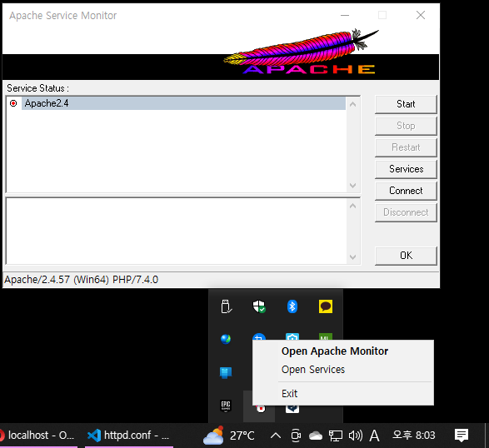Click the status text Apache/2.4.57 (Win64) PHP/7.4.0
489x448 pixels.
[81, 280]
